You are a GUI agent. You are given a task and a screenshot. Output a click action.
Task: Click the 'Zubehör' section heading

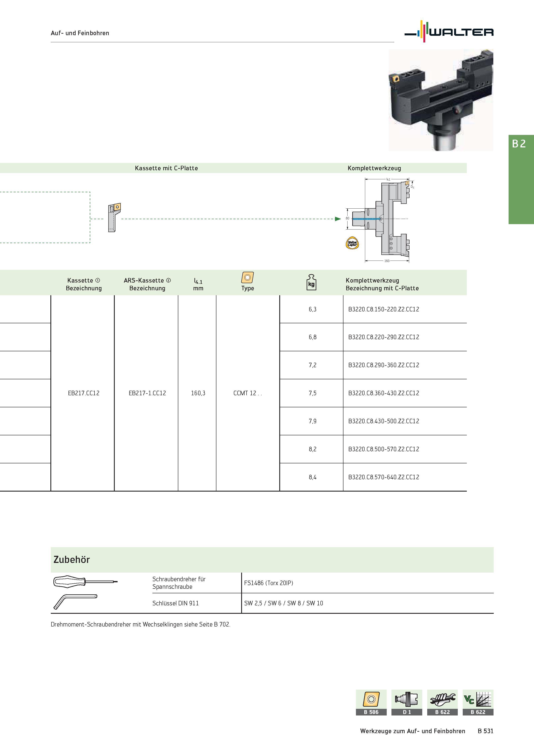point(71,559)
